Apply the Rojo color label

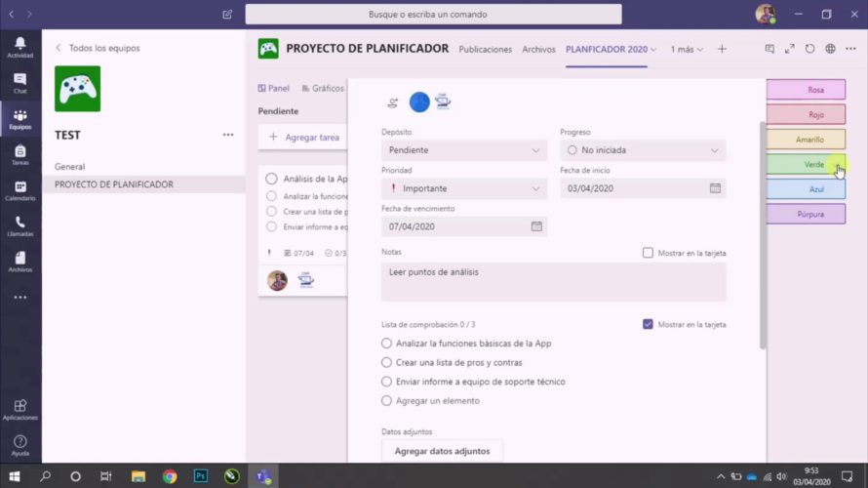pyautogui.click(x=806, y=114)
